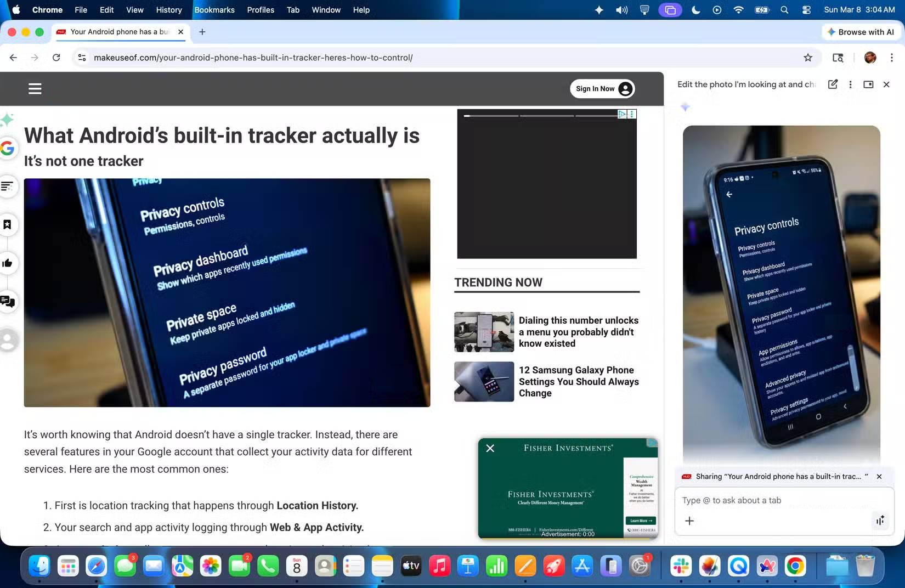Image resolution: width=905 pixels, height=588 pixels.
Task: Toggle picture-in-picture mode in the Gemini panel
Action: click(868, 84)
